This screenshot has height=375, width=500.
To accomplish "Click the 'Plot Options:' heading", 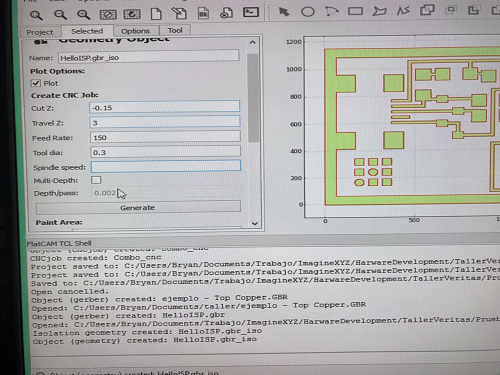I will [57, 71].
